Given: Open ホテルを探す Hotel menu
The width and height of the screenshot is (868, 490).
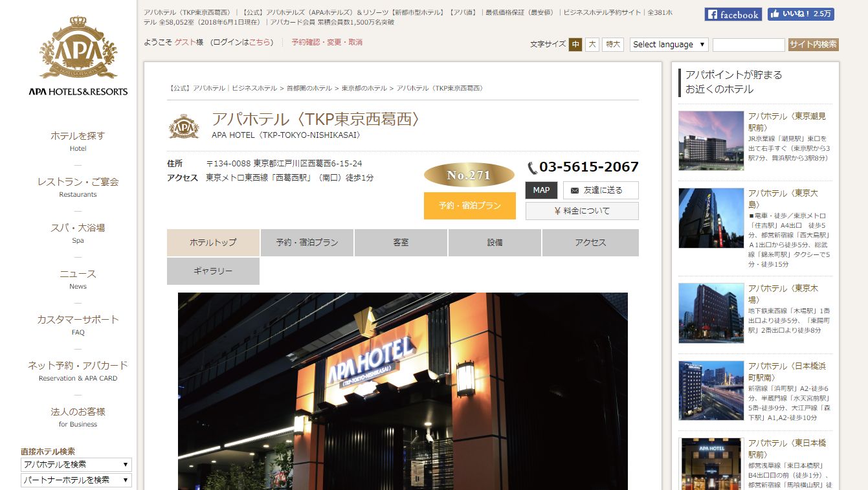Looking at the screenshot, I should 78,141.
